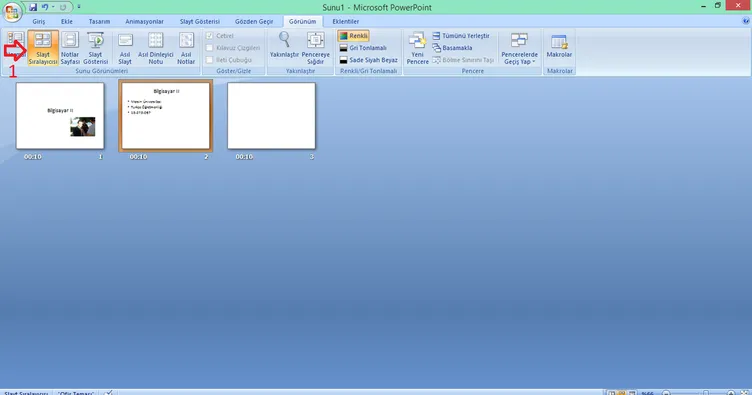Open the Eklentiler tab
The height and width of the screenshot is (395, 752).
pyautogui.click(x=345, y=22)
